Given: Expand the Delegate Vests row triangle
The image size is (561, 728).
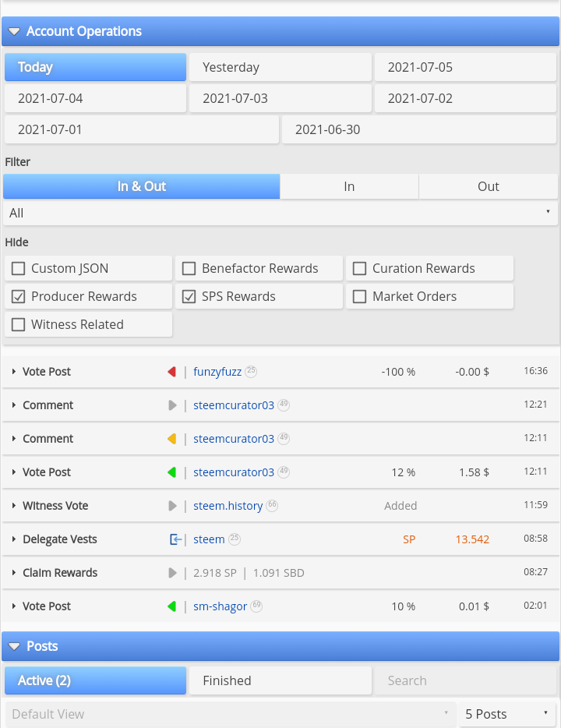Looking at the screenshot, I should point(14,539).
